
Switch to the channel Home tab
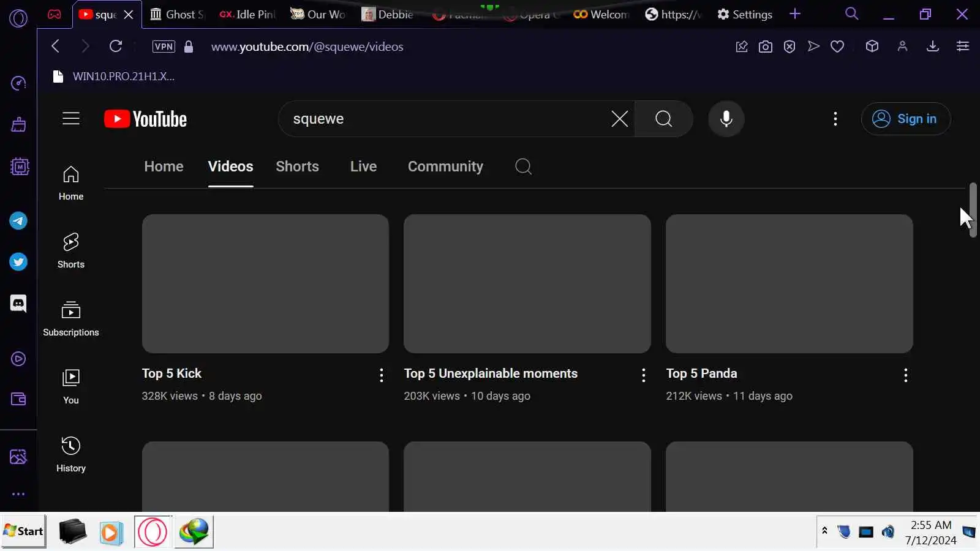coord(164,167)
